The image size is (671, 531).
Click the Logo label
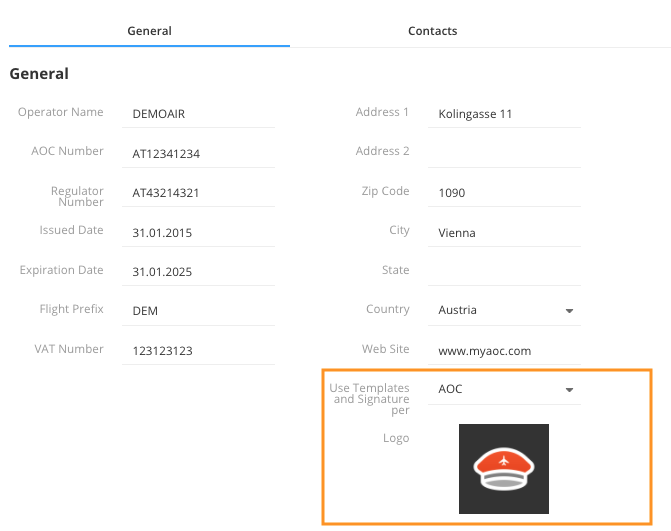(x=396, y=438)
